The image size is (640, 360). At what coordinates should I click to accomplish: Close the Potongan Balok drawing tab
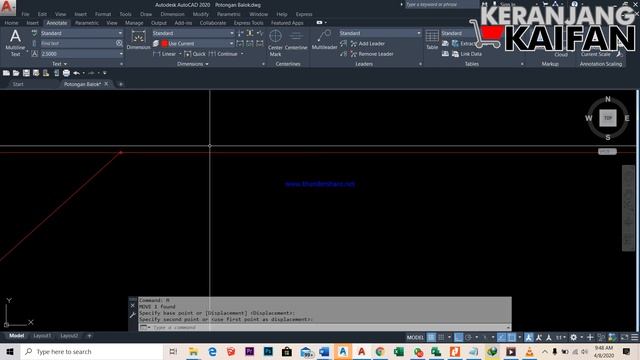pyautogui.click(x=106, y=84)
